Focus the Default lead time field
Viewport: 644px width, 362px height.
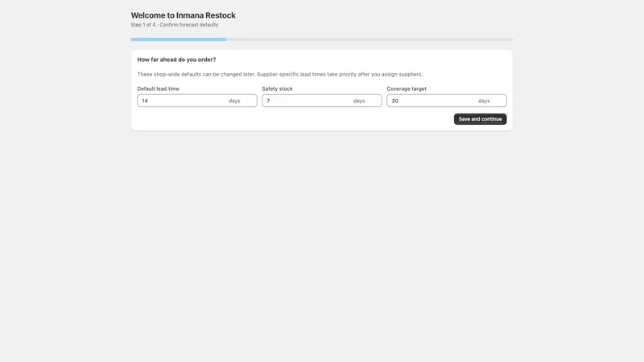(x=197, y=101)
